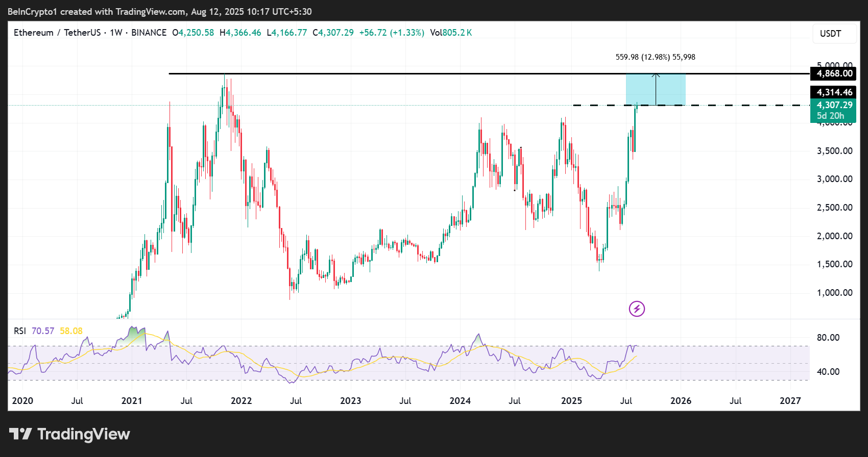Click the 80.00 level on RSI scale

pos(828,338)
